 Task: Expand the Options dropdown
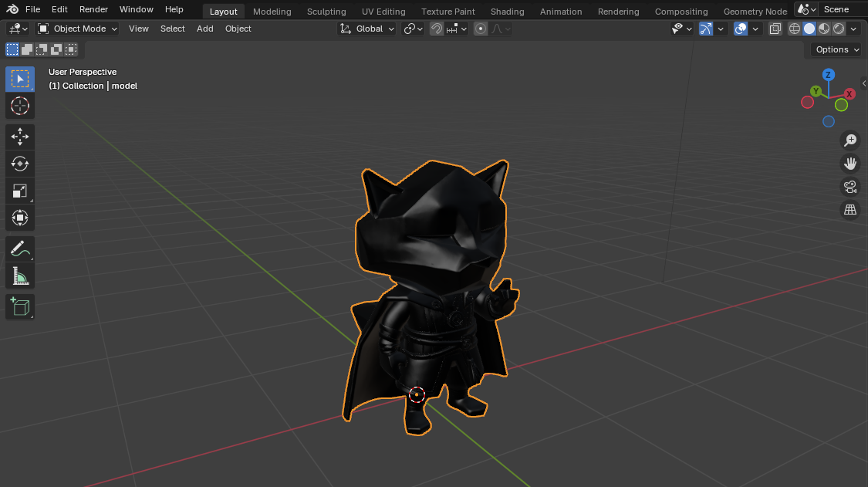coord(836,49)
